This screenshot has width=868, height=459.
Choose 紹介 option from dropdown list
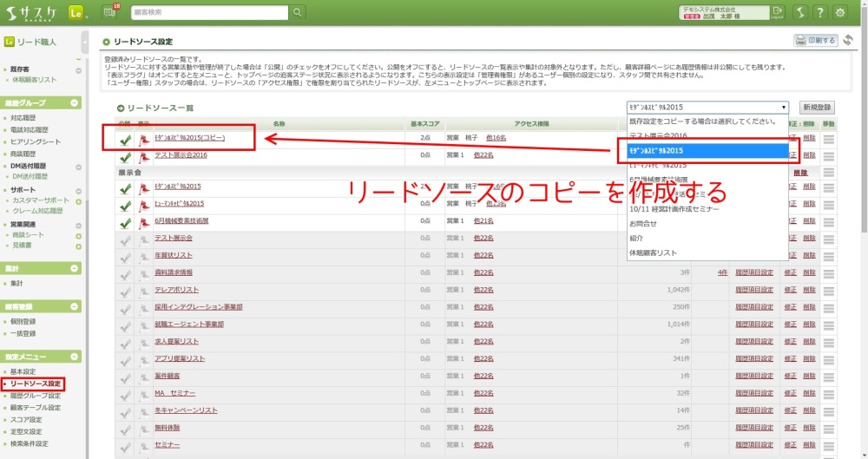(x=638, y=238)
